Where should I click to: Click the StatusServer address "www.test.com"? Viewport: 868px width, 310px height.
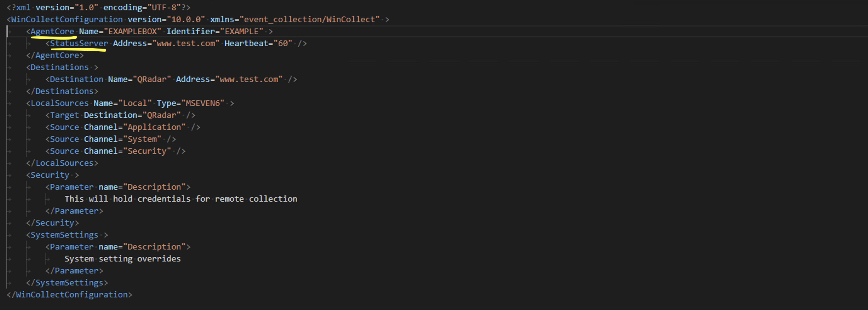pos(186,43)
